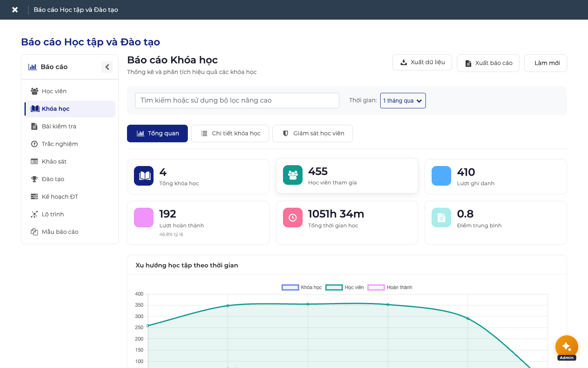Viewport: 588px width, 368px height.
Task: Click the Xuất báo cáo button
Action: pos(488,63)
